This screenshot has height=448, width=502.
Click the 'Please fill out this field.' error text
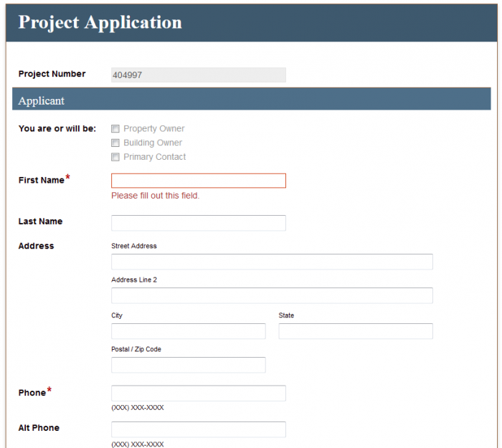point(156,196)
